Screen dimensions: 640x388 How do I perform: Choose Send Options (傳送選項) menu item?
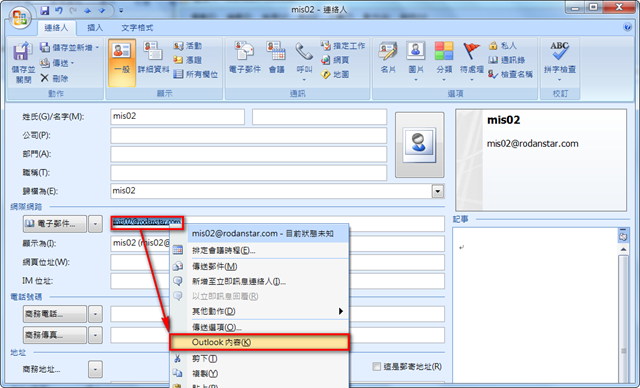(260, 327)
